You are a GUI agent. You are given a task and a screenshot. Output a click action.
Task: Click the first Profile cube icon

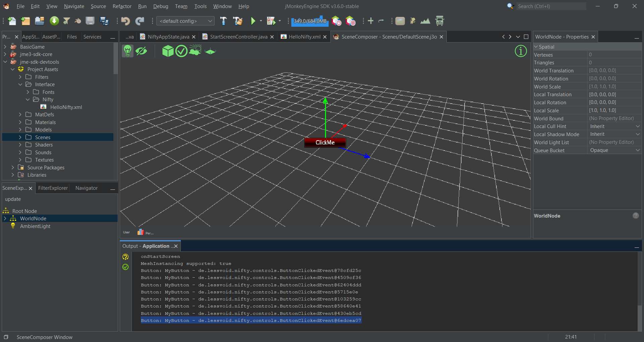click(336, 21)
